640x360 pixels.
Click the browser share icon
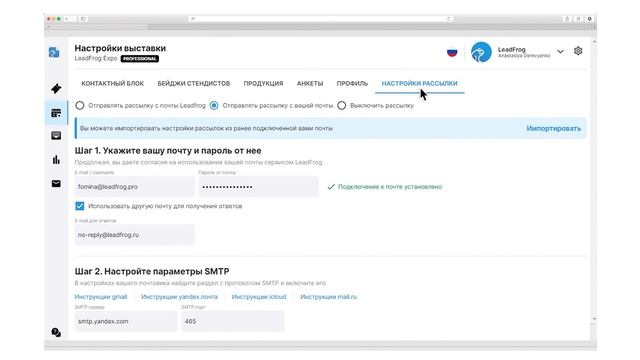567,19
